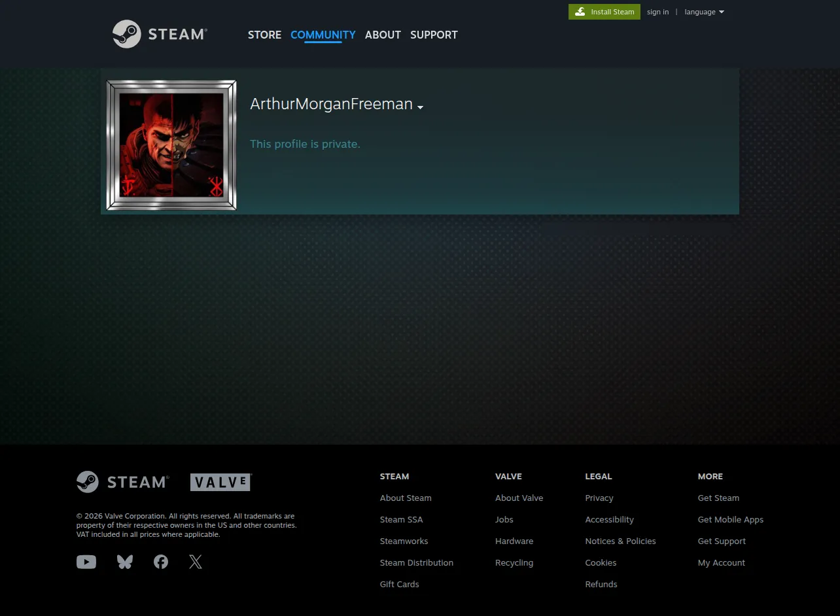Image resolution: width=840 pixels, height=616 pixels.
Task: Click the LEGAL footer column heading
Action: (599, 476)
